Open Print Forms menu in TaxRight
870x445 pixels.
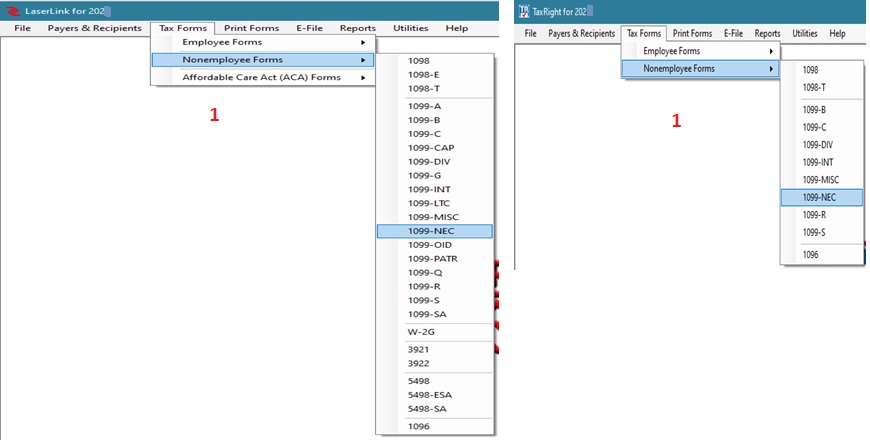[x=692, y=33]
